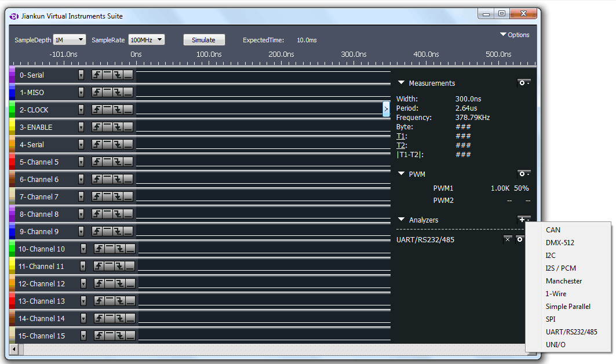Set high level trigger on Channel 10
Image resolution: width=616 pixels, height=364 pixels.
point(110,249)
